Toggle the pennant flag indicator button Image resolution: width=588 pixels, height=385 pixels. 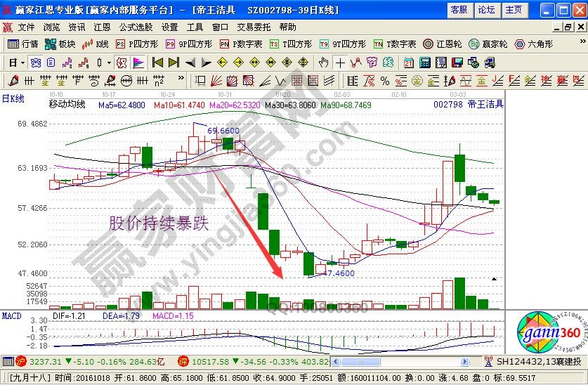pyautogui.click(x=138, y=62)
